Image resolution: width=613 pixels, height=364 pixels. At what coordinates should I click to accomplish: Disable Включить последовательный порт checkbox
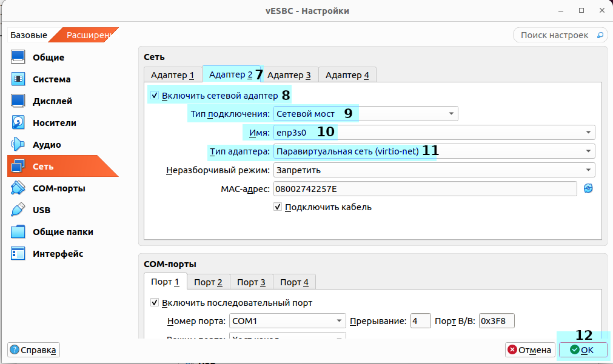[x=155, y=303]
